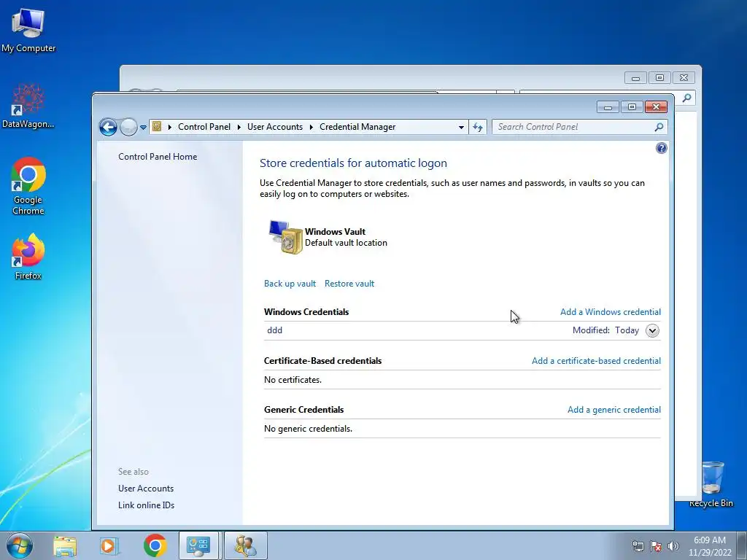The height and width of the screenshot is (560, 747).
Task: Switch to Control Panel taskbar button
Action: tap(198, 545)
